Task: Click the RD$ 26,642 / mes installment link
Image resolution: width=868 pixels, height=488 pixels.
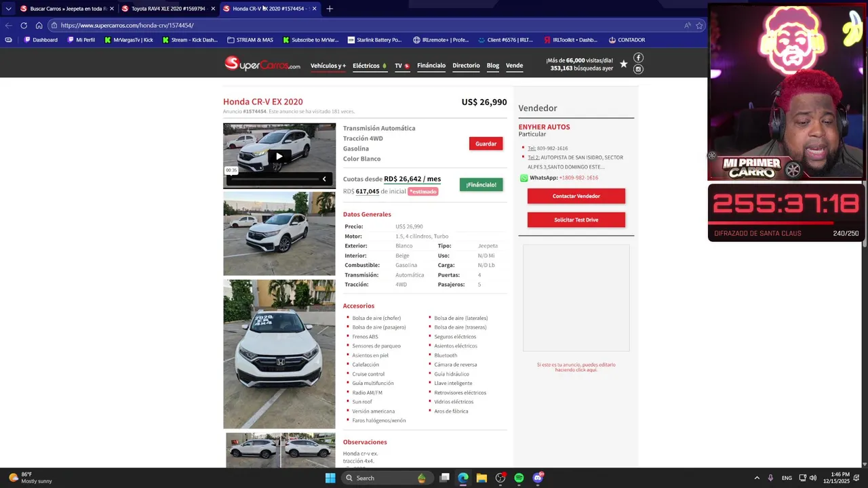Action: coord(412,179)
